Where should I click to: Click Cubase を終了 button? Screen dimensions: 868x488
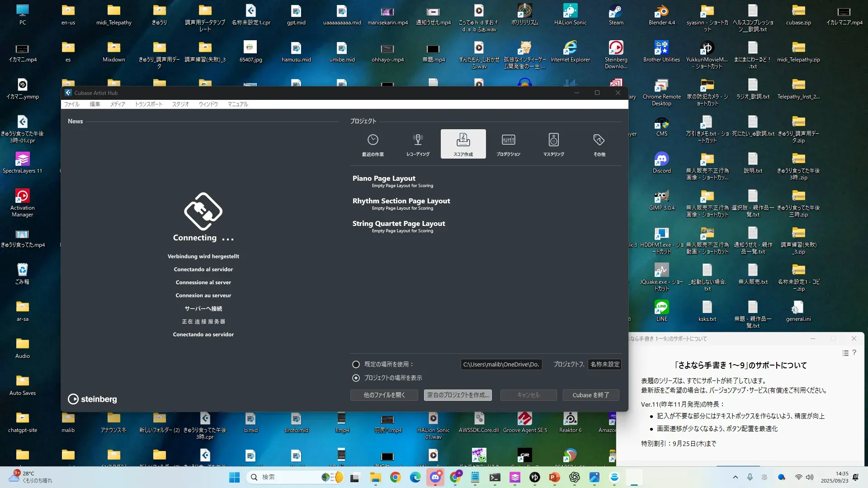click(590, 395)
